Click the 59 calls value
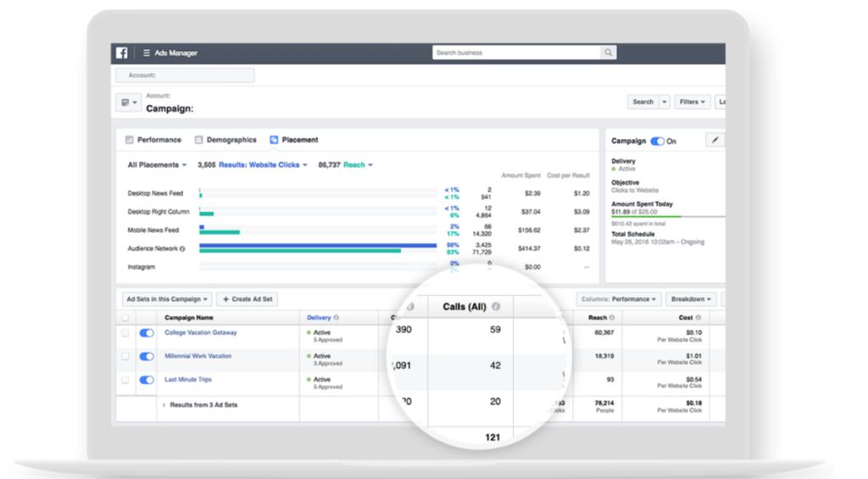Viewport: 868px width, 479px height. click(x=495, y=330)
